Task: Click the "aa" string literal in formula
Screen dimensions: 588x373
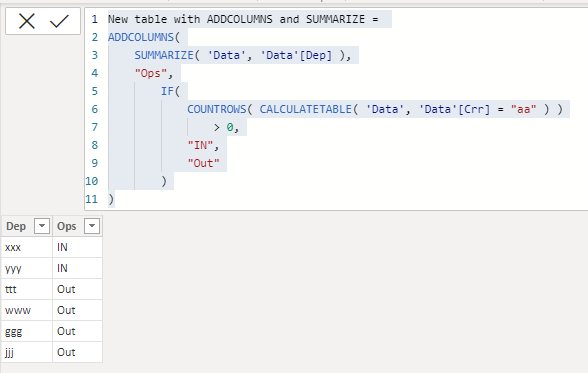Action: pos(524,109)
